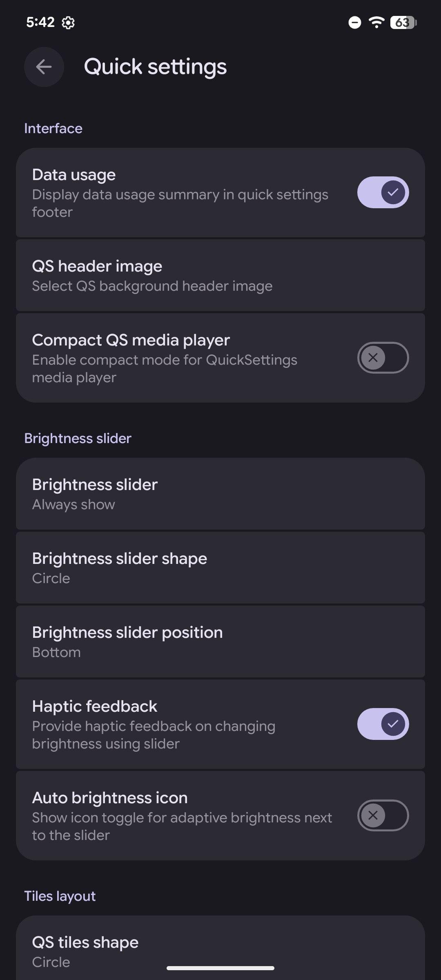Open Brightness slider visibility options
The image size is (441, 980).
[x=220, y=494]
